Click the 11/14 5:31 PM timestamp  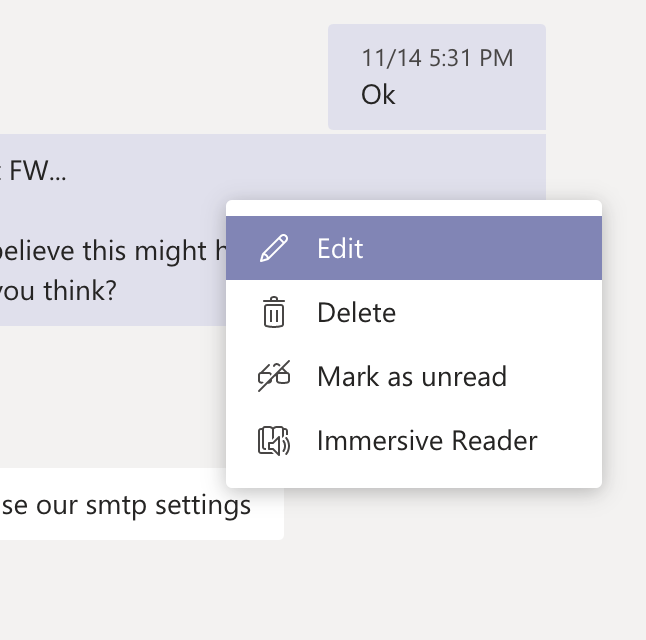pyautogui.click(x=437, y=58)
